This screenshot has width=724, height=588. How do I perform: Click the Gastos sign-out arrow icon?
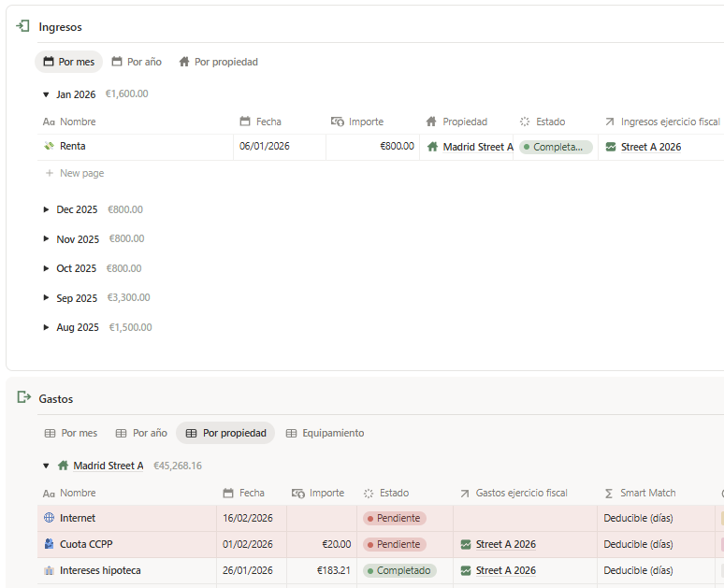click(23, 398)
